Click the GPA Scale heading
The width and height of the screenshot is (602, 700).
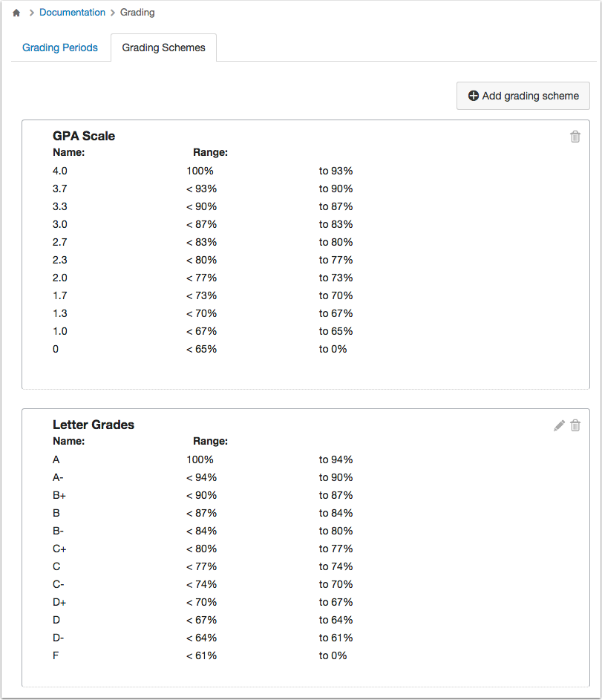(x=84, y=136)
